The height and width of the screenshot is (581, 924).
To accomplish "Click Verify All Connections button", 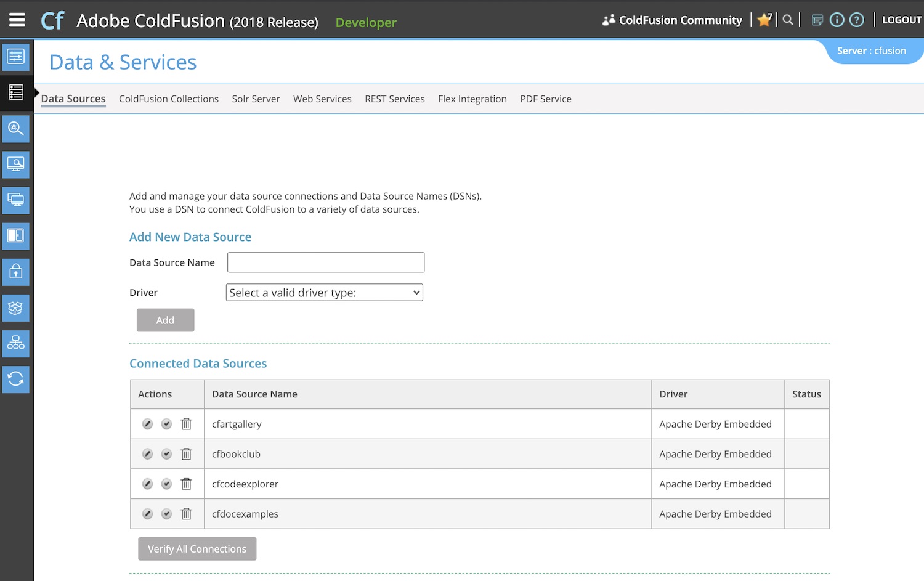I will tap(197, 549).
